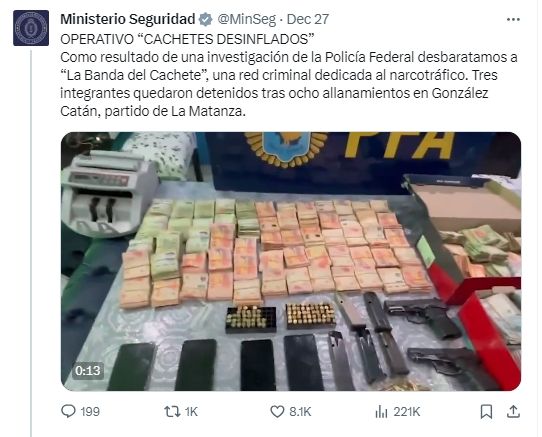Open the @MinSeg handle link
This screenshot has height=437, width=542.
coord(246,19)
